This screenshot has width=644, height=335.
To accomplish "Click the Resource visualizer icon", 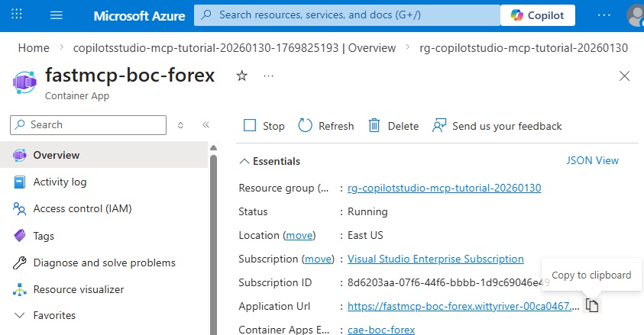I will (19, 289).
